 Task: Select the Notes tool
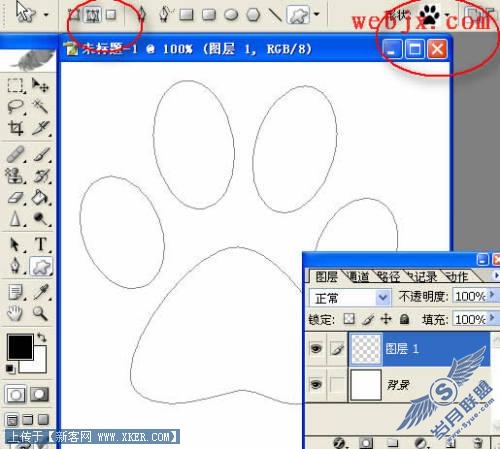[x=15, y=292]
